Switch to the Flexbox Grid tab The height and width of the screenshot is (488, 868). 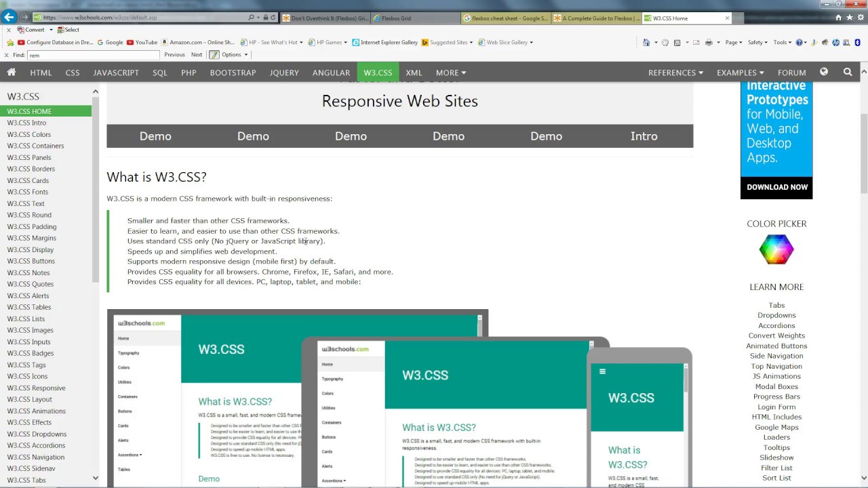(x=415, y=18)
